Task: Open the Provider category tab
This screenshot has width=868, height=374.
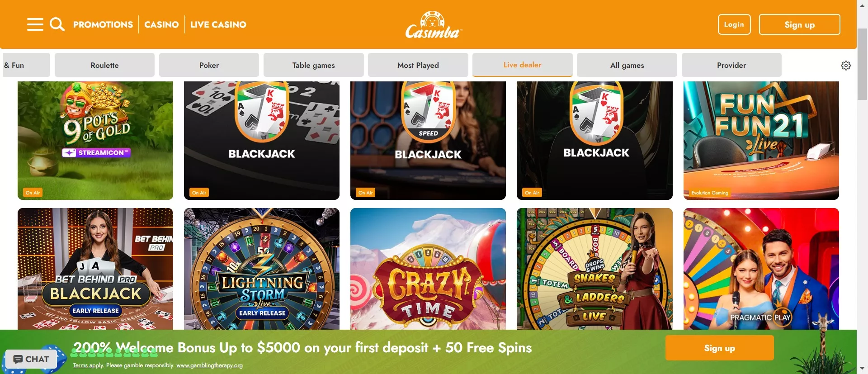Action: (x=731, y=65)
